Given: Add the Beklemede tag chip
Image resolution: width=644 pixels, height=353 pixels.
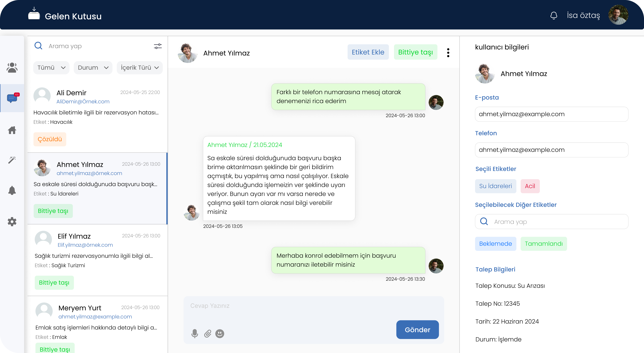Looking at the screenshot, I should 495,244.
